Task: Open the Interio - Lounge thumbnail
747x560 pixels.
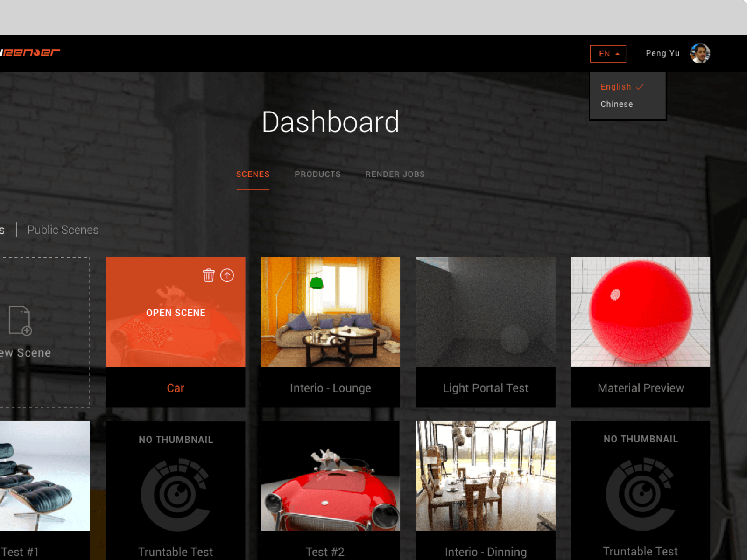Action: pos(331,312)
